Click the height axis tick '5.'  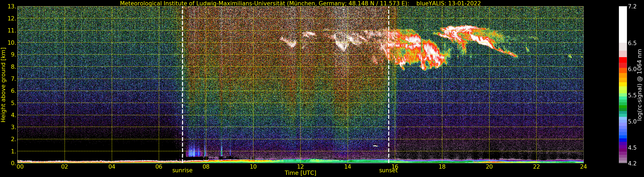click(14, 103)
